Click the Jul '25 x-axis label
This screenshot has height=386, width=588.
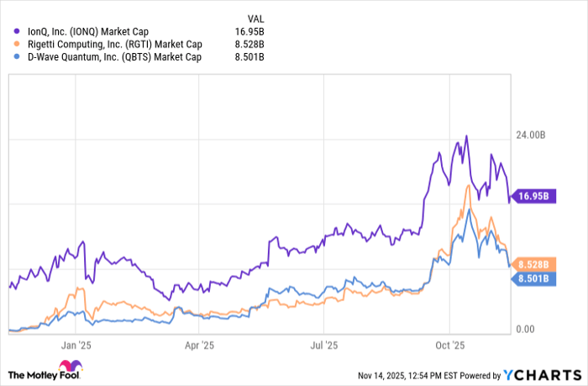point(324,346)
